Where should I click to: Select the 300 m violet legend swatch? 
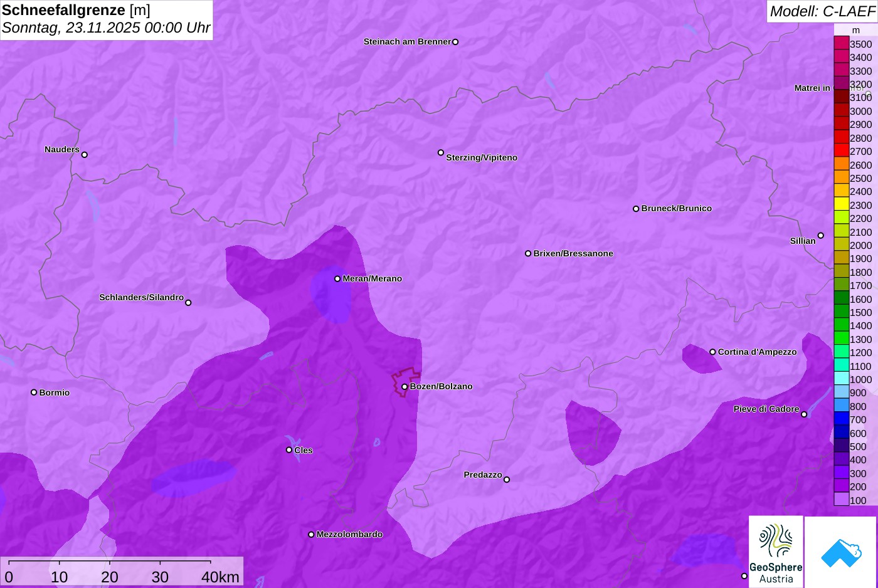[842, 473]
